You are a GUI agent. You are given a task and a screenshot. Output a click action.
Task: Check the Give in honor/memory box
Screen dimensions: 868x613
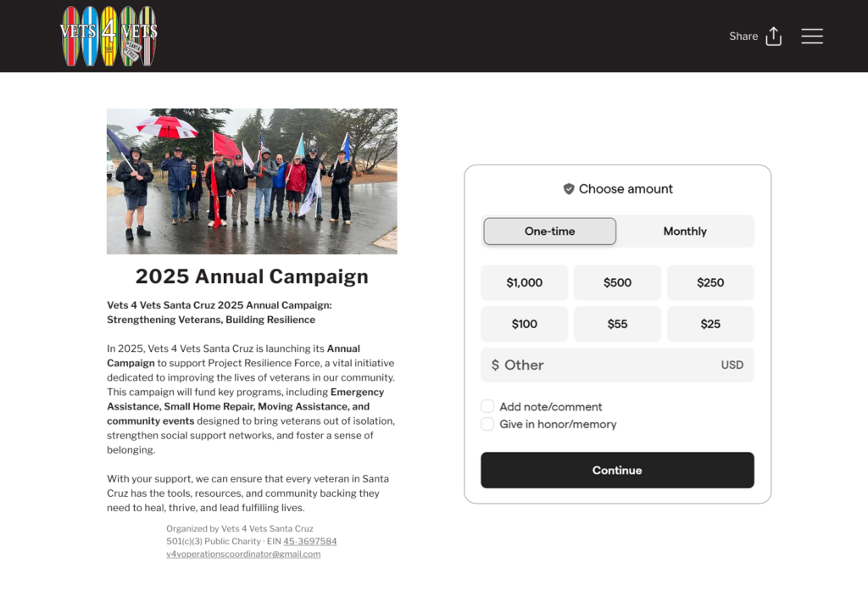pos(487,424)
